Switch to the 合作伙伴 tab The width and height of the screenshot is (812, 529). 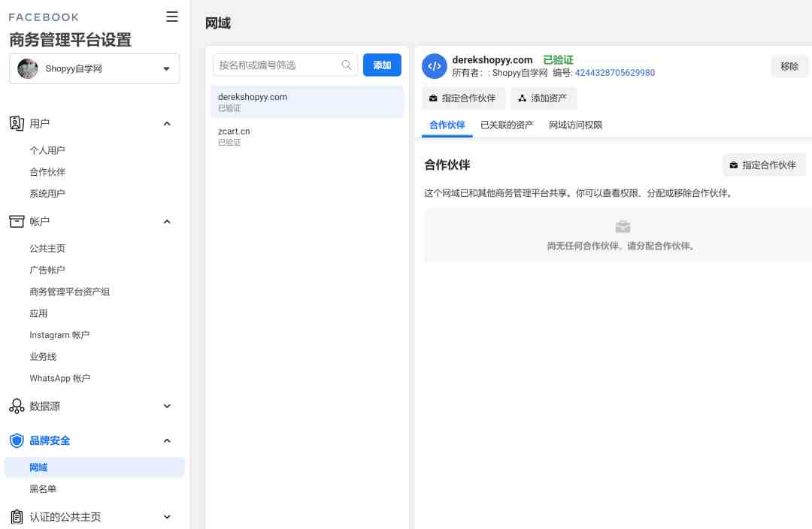point(447,125)
